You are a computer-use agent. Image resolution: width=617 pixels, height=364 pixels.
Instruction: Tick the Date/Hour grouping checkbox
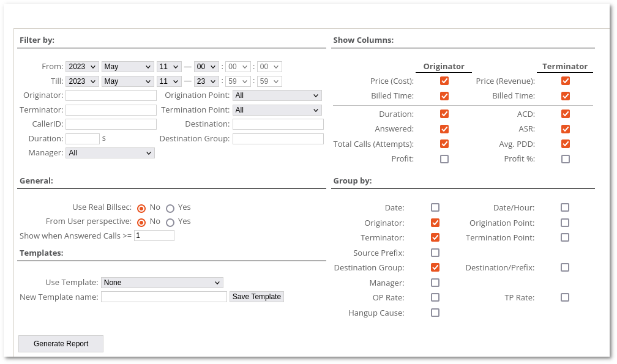[x=565, y=207]
